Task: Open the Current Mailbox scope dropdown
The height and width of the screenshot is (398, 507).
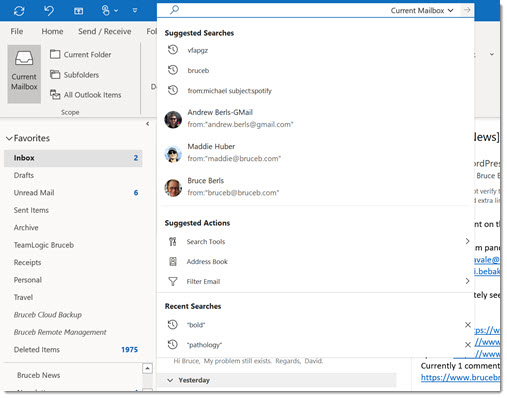Action: coord(422,11)
